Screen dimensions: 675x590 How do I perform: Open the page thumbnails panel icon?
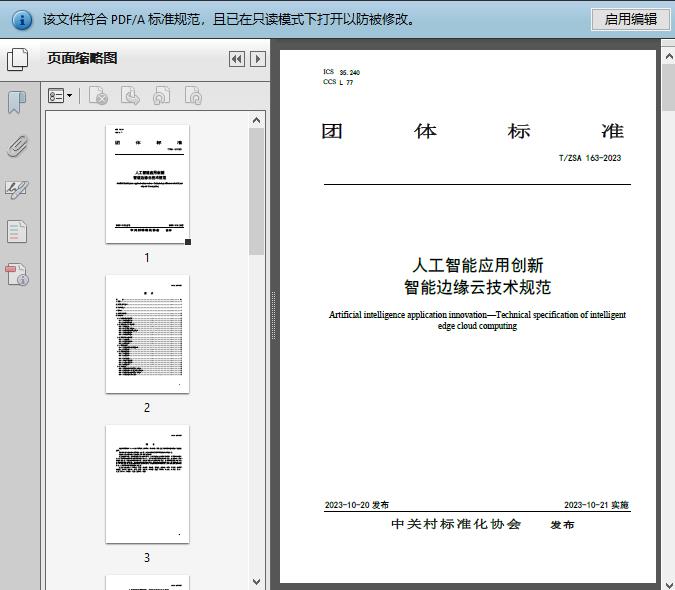[x=18, y=59]
